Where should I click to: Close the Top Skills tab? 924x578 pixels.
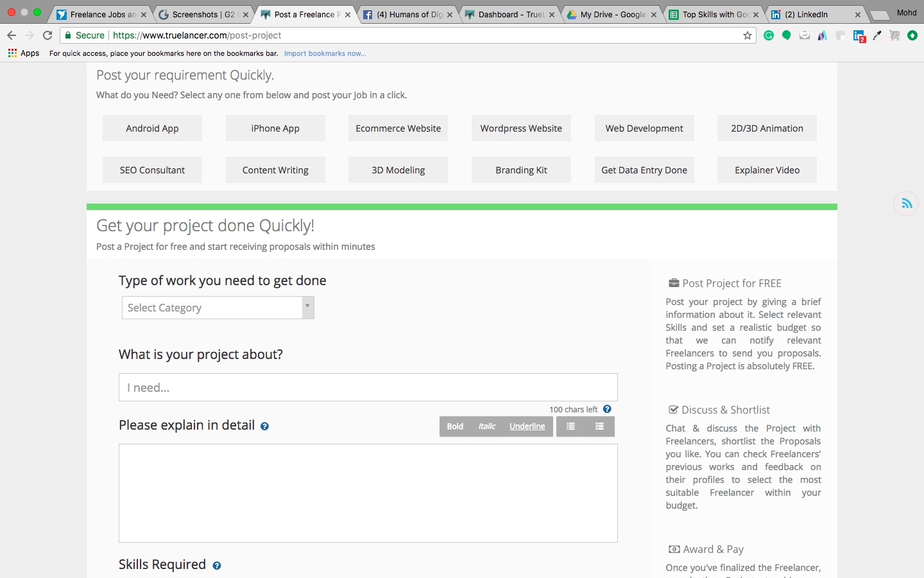click(x=756, y=15)
